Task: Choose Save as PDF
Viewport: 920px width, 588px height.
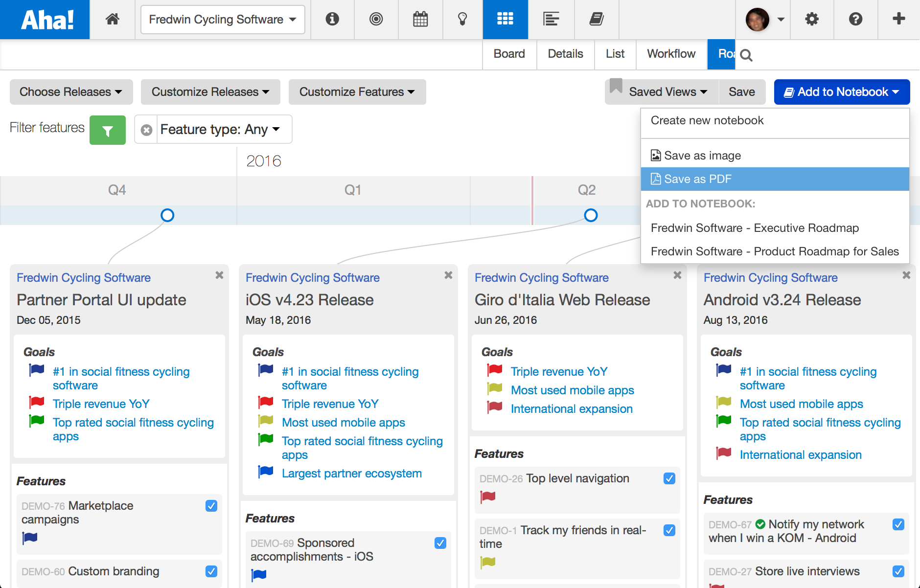Action: point(775,179)
